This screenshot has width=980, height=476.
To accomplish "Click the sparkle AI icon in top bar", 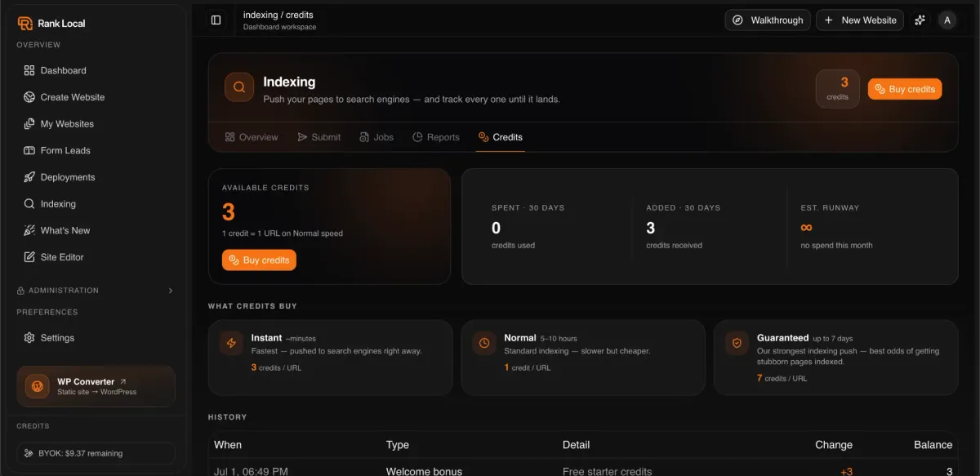I will click(920, 20).
